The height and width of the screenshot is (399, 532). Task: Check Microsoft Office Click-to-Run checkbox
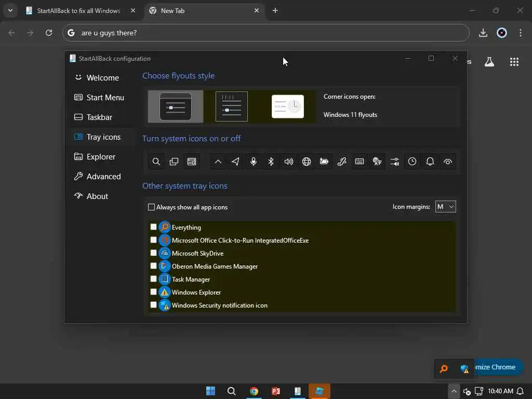pyautogui.click(x=153, y=240)
